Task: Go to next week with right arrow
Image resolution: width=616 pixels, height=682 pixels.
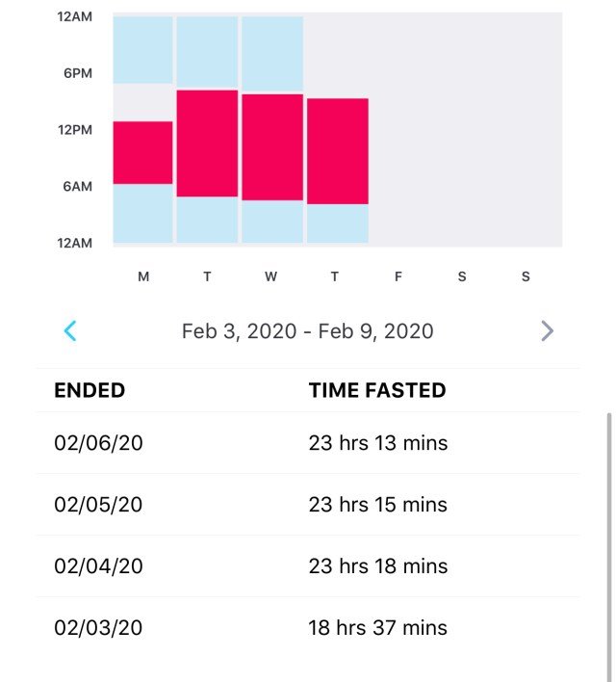Action: pyautogui.click(x=547, y=331)
